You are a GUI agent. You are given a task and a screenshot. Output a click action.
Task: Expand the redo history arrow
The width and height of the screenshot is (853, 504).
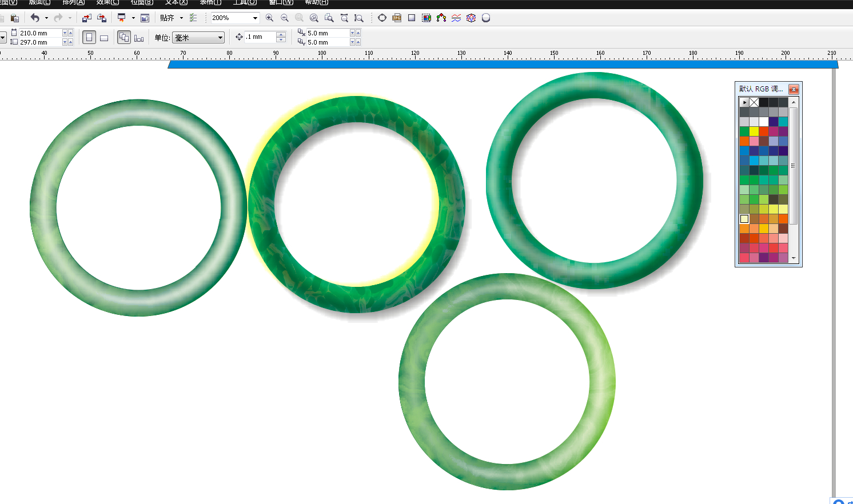tap(70, 18)
